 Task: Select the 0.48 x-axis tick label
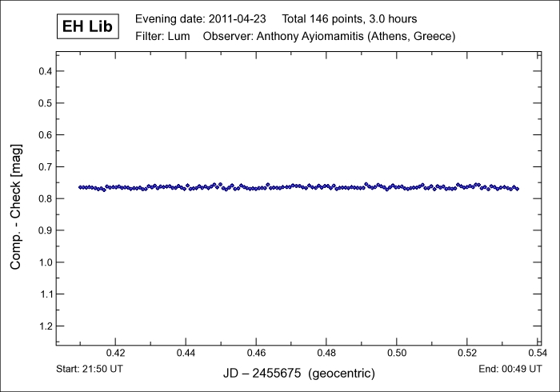(x=326, y=353)
